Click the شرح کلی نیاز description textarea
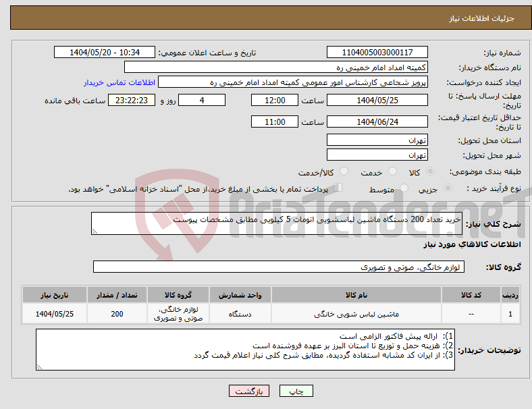This screenshot has width=532, height=409. click(277, 223)
